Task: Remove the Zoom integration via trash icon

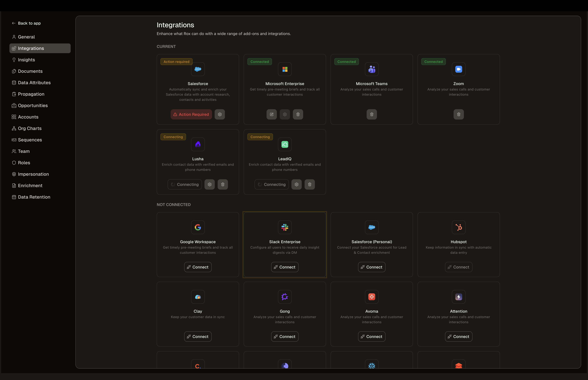Action: tap(458, 115)
